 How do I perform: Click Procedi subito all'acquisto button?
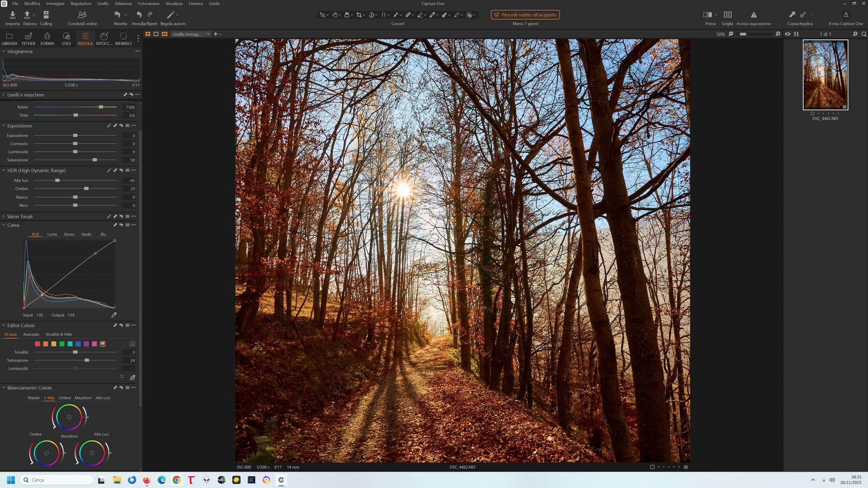(x=525, y=15)
